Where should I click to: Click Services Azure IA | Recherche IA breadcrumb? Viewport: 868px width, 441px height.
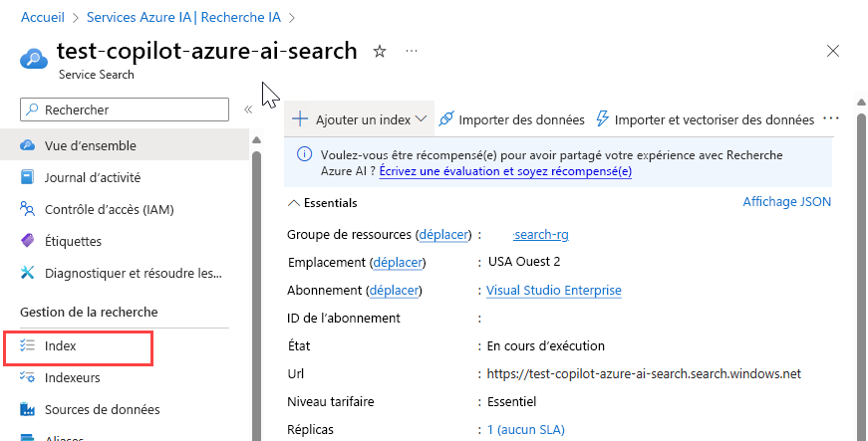(183, 17)
